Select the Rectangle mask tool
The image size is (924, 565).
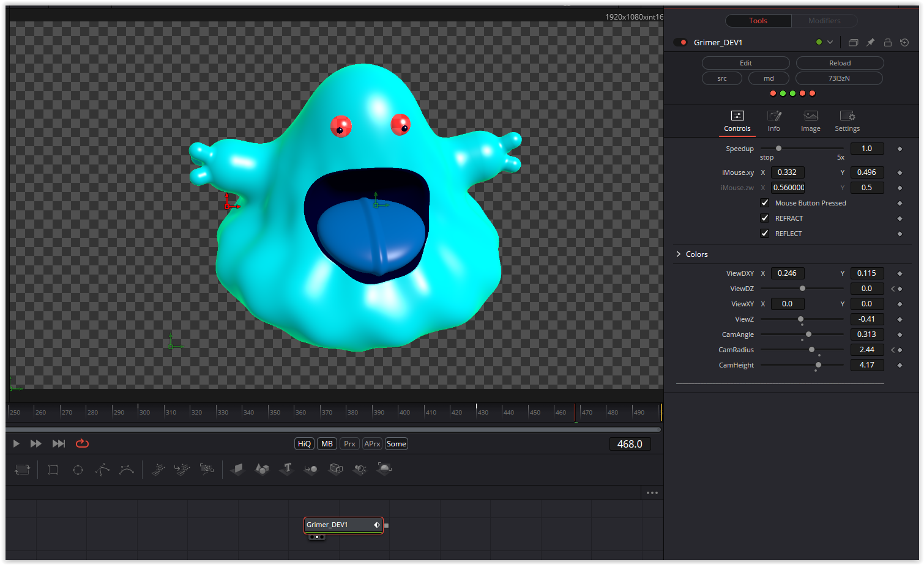pyautogui.click(x=53, y=470)
